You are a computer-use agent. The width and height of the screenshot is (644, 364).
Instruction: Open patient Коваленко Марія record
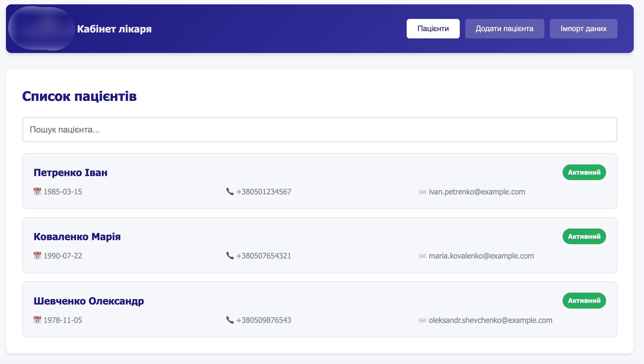77,237
